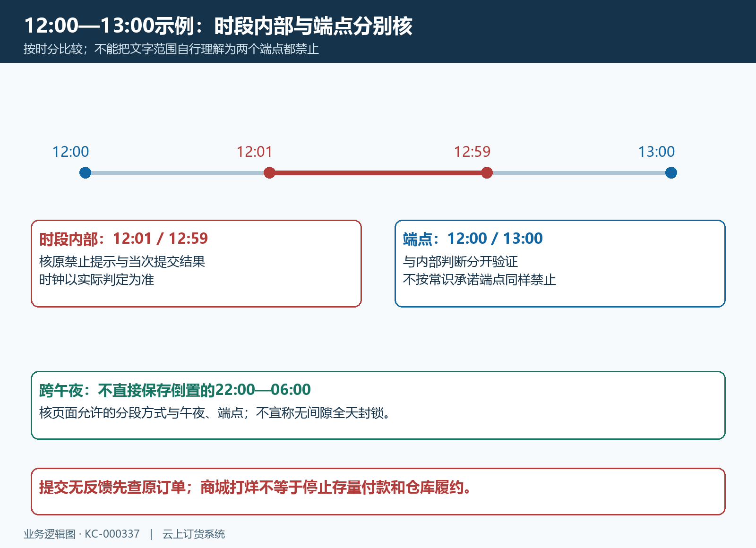Click the 13:00 timeline endpoint dot
Viewport: 756px width, 548px height.
(x=671, y=173)
